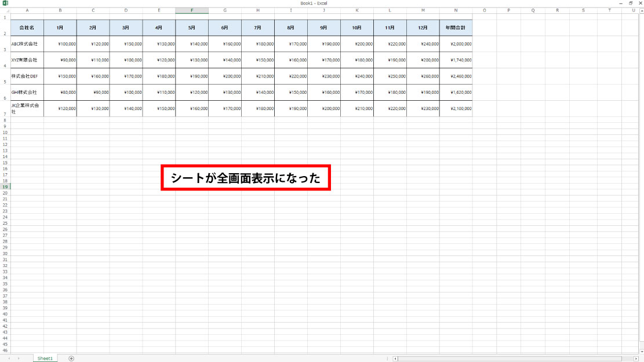Select row 3 header
This screenshot has width=644, height=362.
5,43
